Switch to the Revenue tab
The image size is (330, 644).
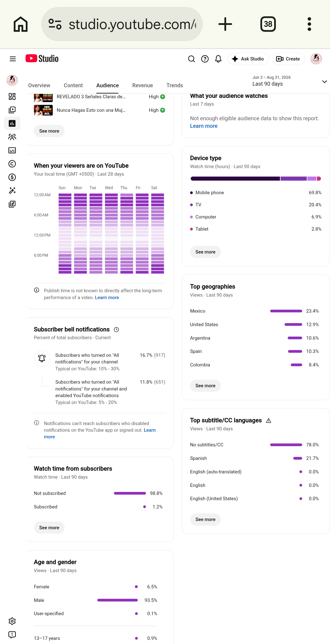click(142, 85)
